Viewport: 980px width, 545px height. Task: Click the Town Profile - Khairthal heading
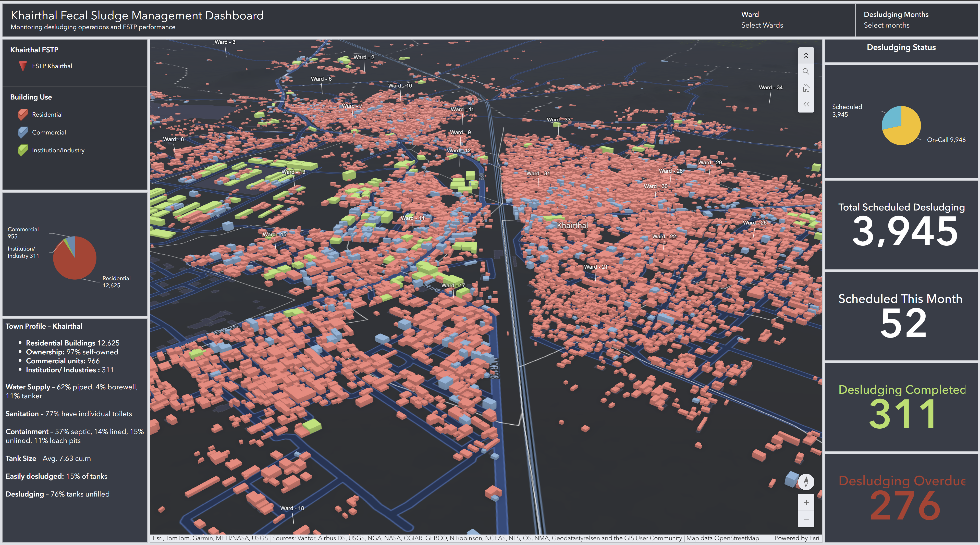[x=44, y=326]
